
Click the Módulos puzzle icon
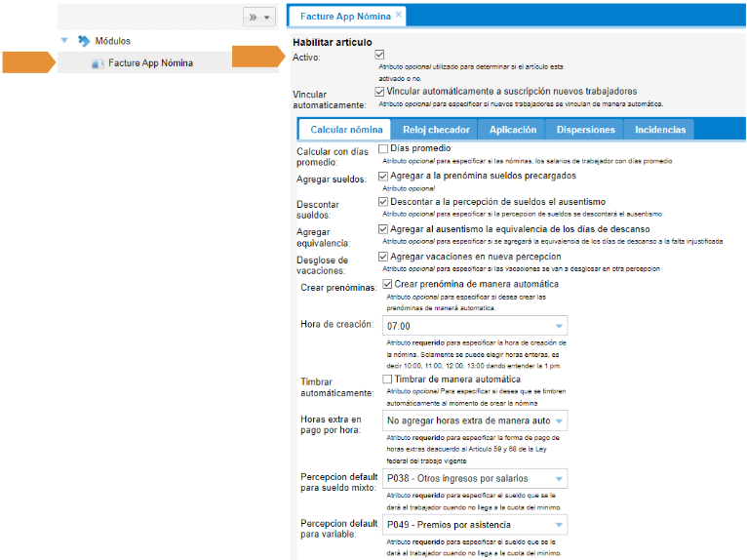(84, 41)
